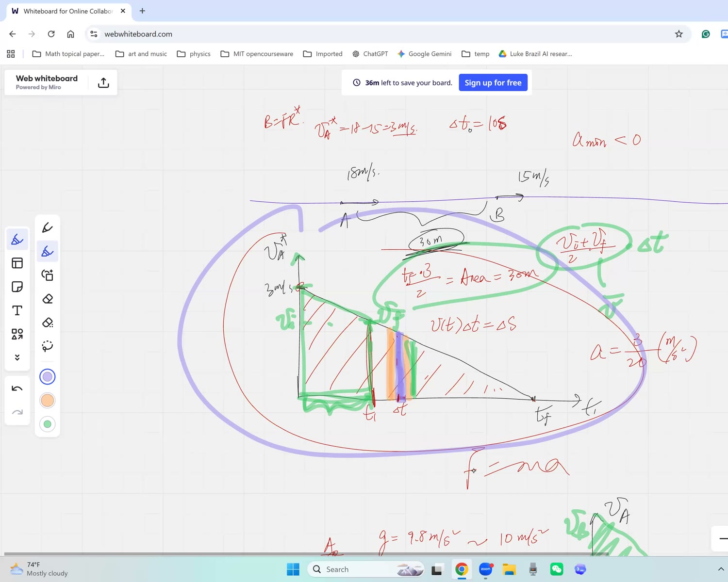The image size is (728, 582).
Task: Go back in browser
Action: (x=13, y=34)
